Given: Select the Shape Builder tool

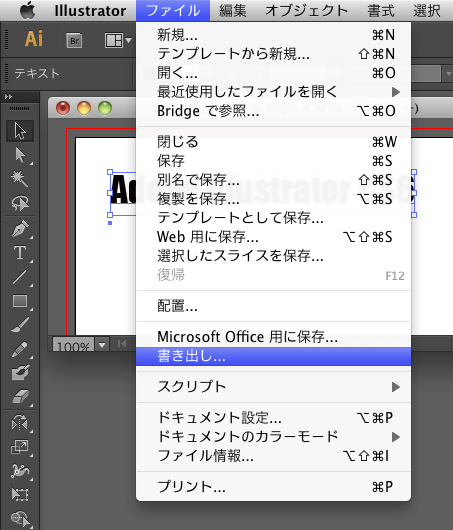Looking at the screenshot, I should coord(20,518).
